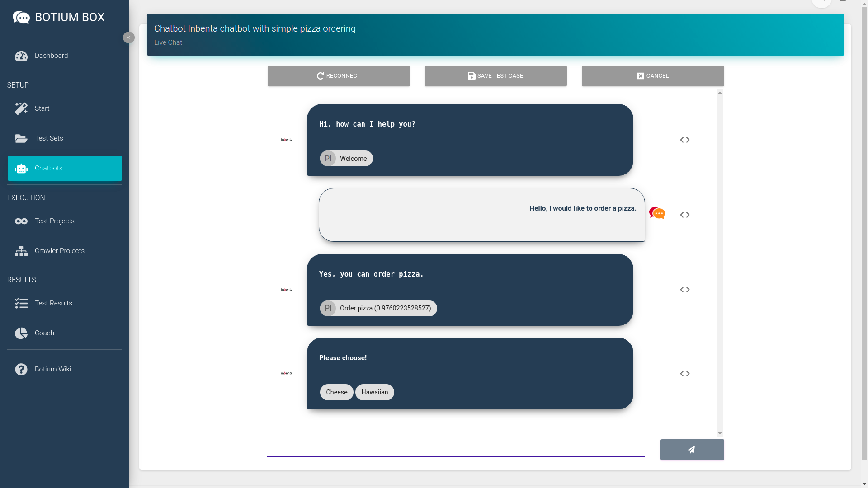
Task: Click the Order pizza intent chip
Action: tap(378, 309)
